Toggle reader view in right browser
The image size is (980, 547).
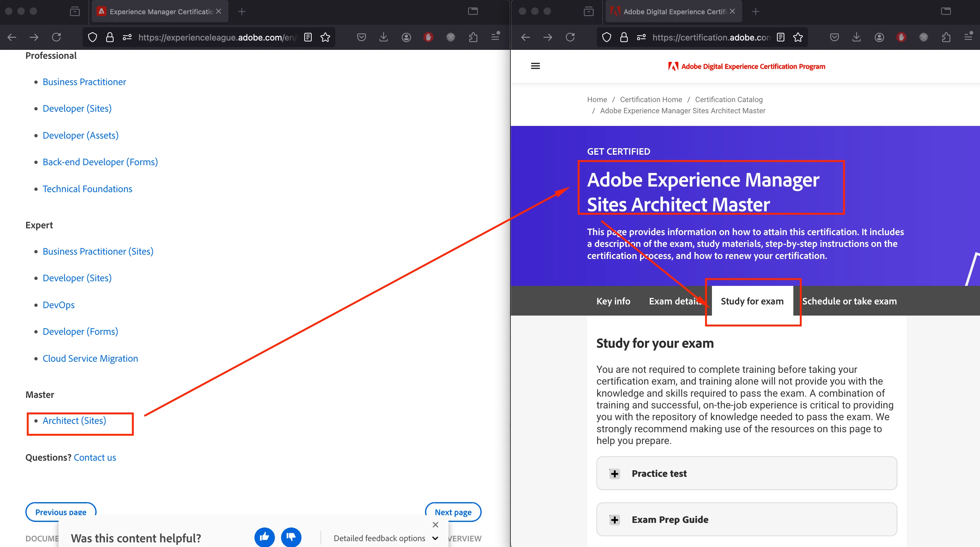[781, 37]
